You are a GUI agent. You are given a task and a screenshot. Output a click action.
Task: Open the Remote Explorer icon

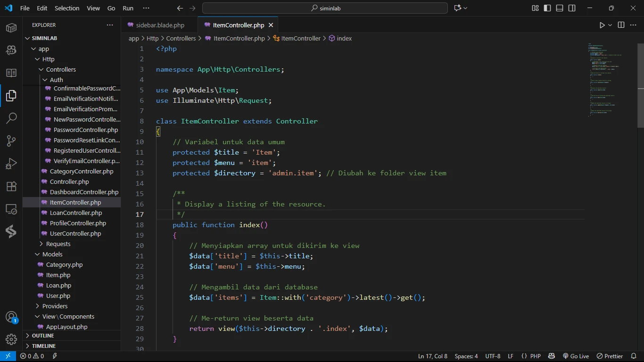(x=11, y=209)
